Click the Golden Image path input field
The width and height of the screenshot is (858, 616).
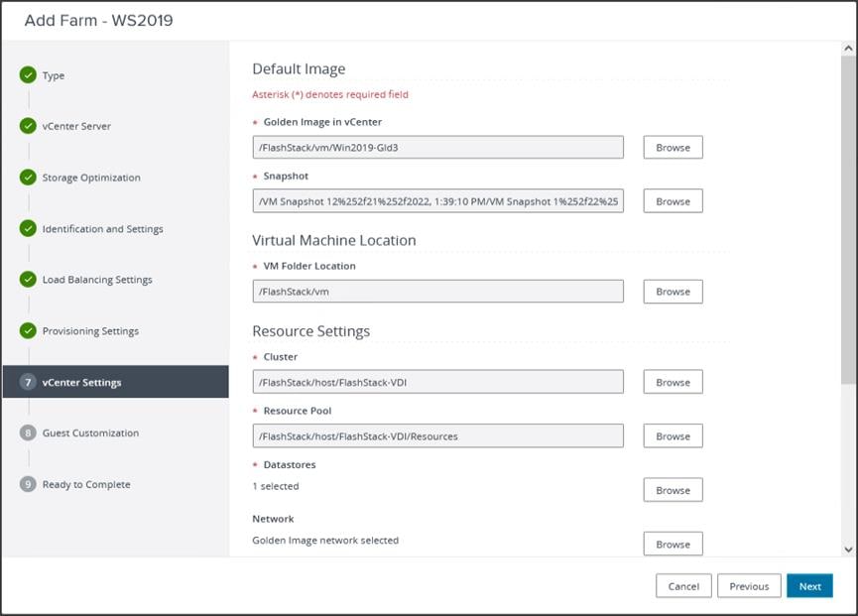pyautogui.click(x=438, y=147)
